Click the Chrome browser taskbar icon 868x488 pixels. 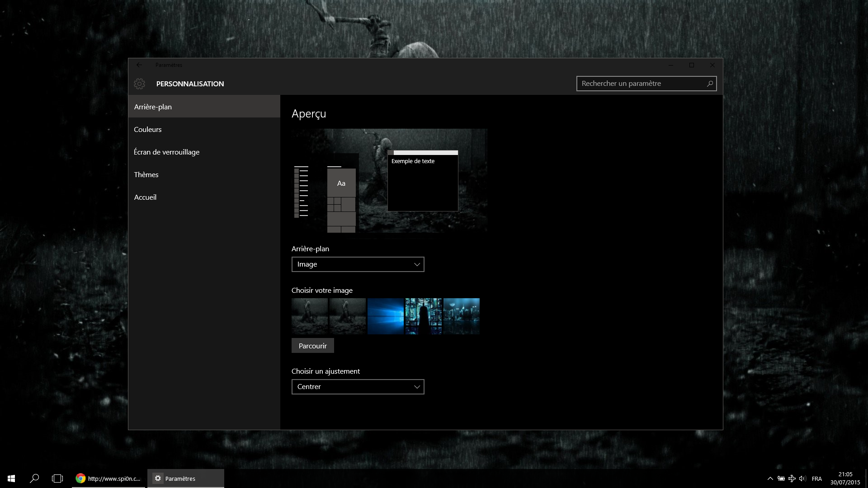point(80,479)
